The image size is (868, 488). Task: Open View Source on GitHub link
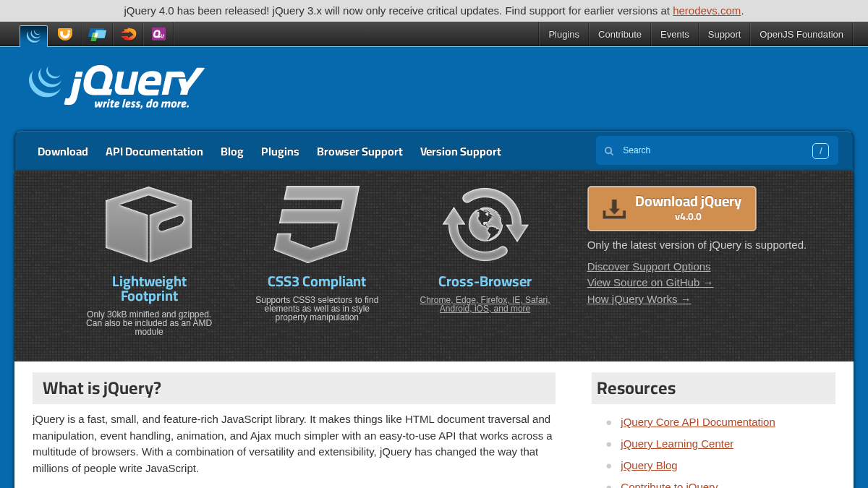(650, 282)
